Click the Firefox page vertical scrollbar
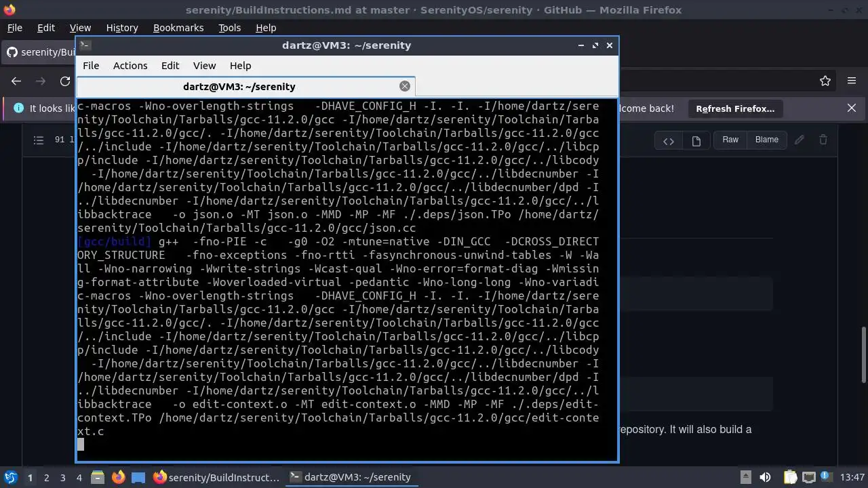The width and height of the screenshot is (868, 488). (x=863, y=354)
